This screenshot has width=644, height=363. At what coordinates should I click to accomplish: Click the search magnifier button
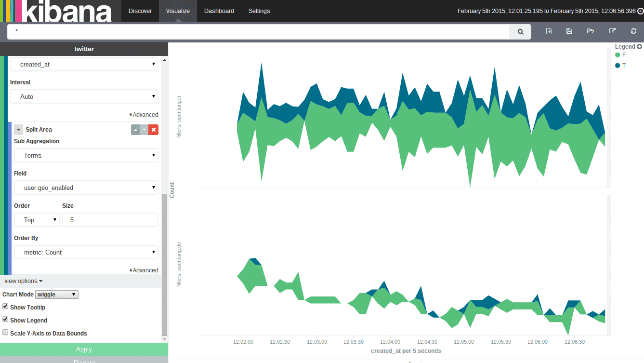point(520,32)
